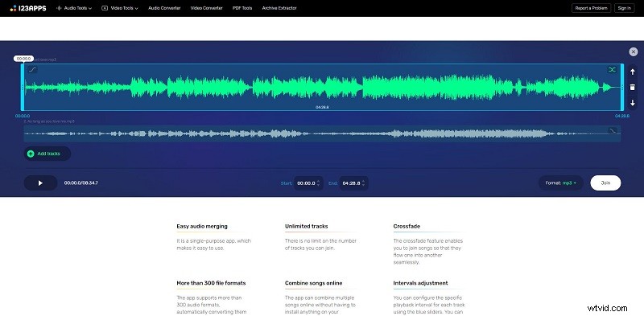Screen dimensions: 644x316
Task: Click the 'Intervals adjustment' heading
Action: [x=420, y=283]
